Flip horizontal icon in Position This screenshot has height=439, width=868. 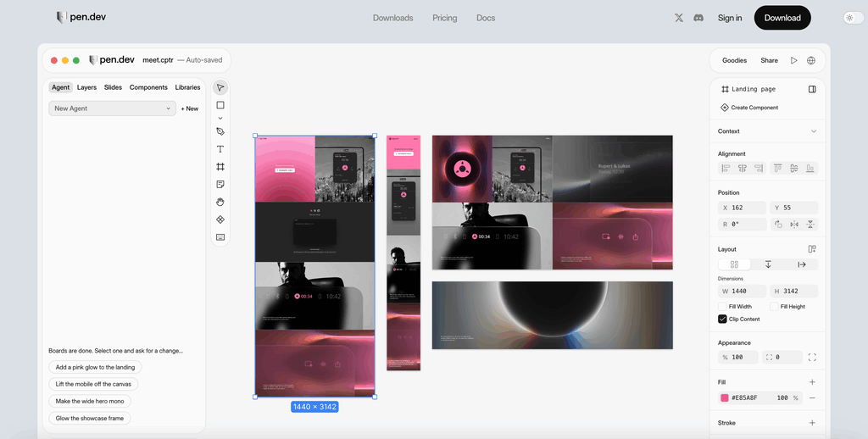(x=794, y=225)
